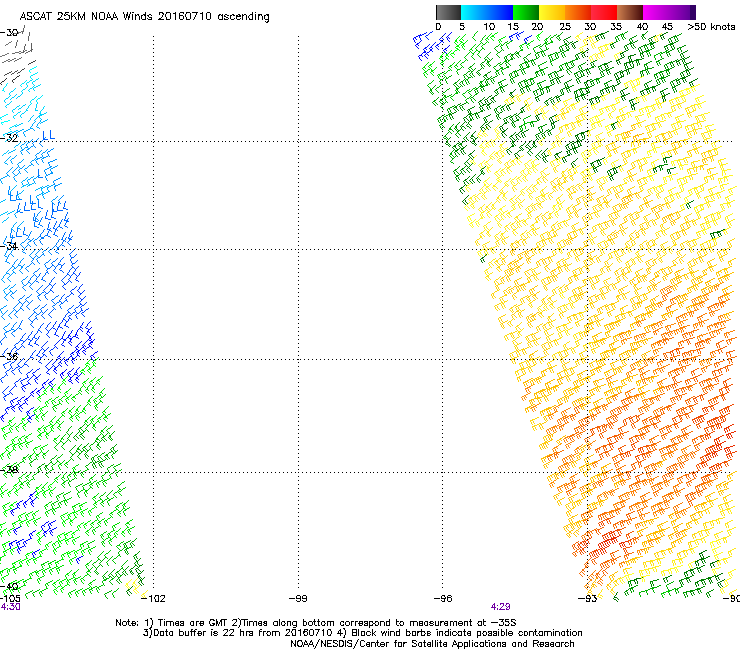Image resolution: width=740 pixels, height=650 pixels.
Task: Click the '-93' longitude label
Action: coord(587,599)
